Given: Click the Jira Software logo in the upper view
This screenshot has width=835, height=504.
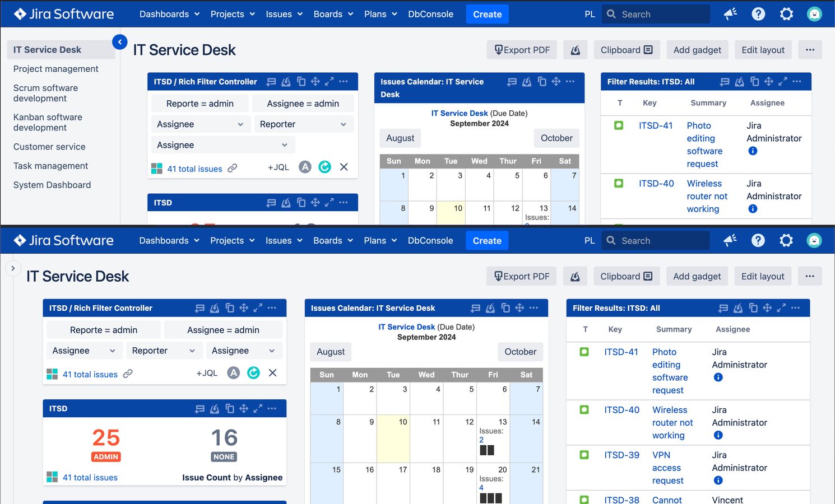Looking at the screenshot, I should [x=64, y=14].
